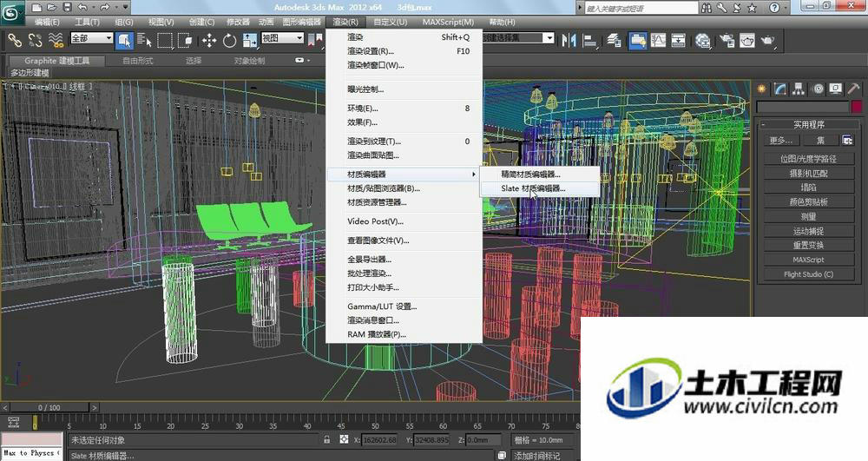The width and height of the screenshot is (868, 461).
Task: Switch to the Motion command panel tab
Action: pyautogui.click(x=818, y=89)
